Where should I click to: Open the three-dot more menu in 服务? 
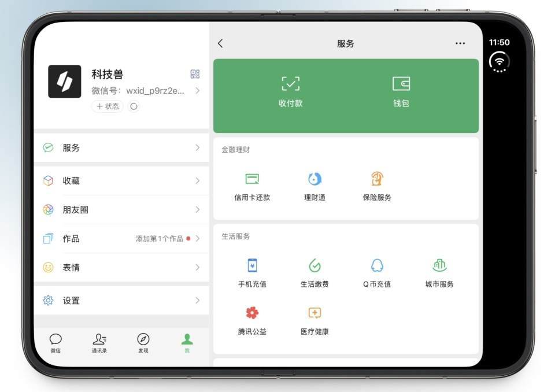pyautogui.click(x=460, y=43)
